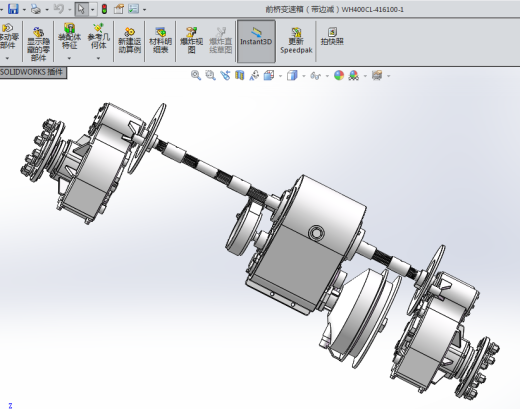
Task: Open Assembly Features (装配体特征) tool
Action: pos(69,37)
